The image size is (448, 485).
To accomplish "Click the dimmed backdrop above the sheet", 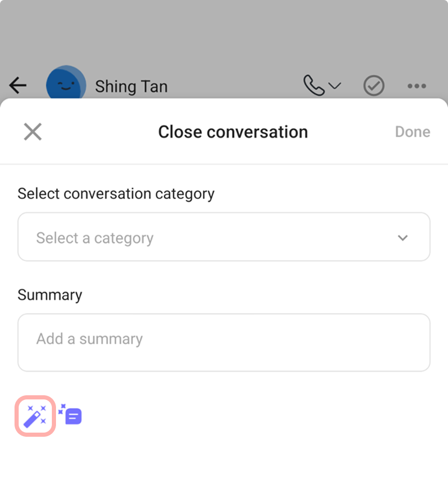I will (223, 36).
